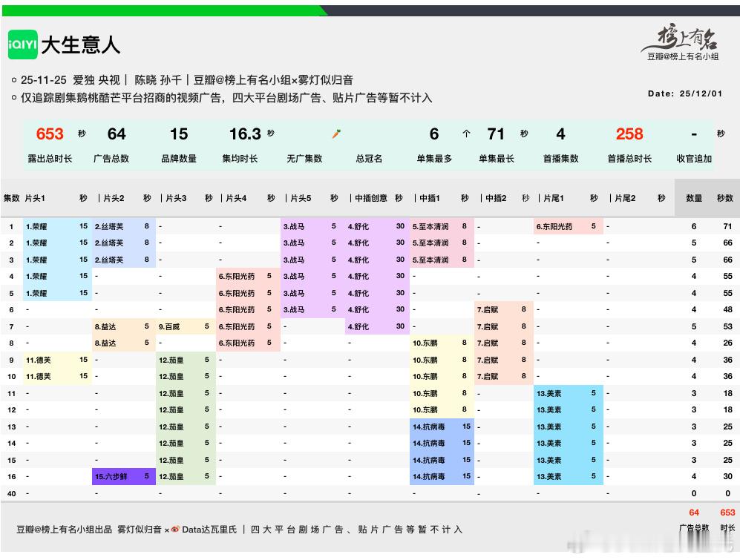Click the 广告总数 label under 64

click(111, 159)
